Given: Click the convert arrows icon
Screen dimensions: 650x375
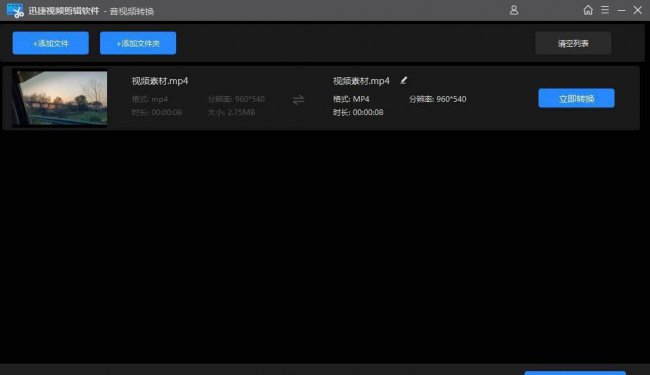Looking at the screenshot, I should click(298, 100).
